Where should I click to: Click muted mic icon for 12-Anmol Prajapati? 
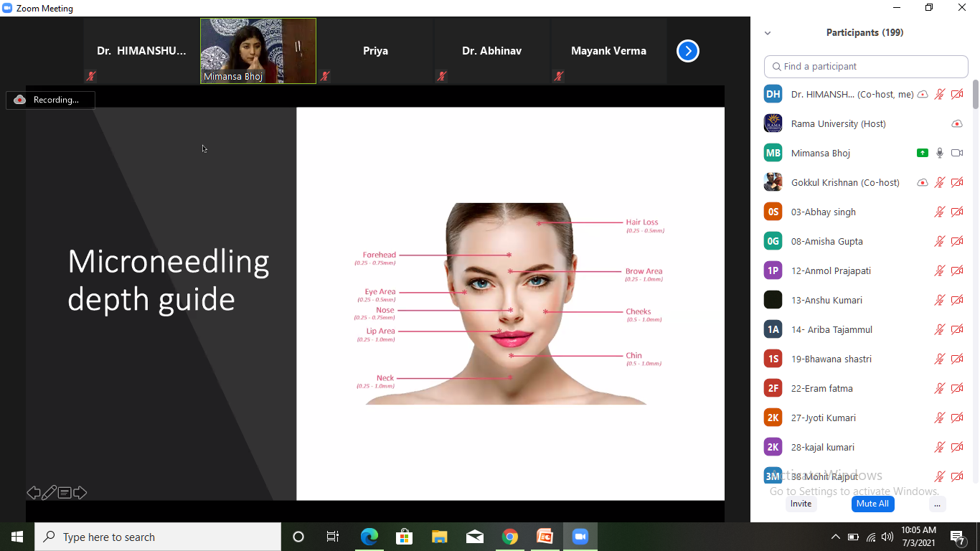click(940, 271)
